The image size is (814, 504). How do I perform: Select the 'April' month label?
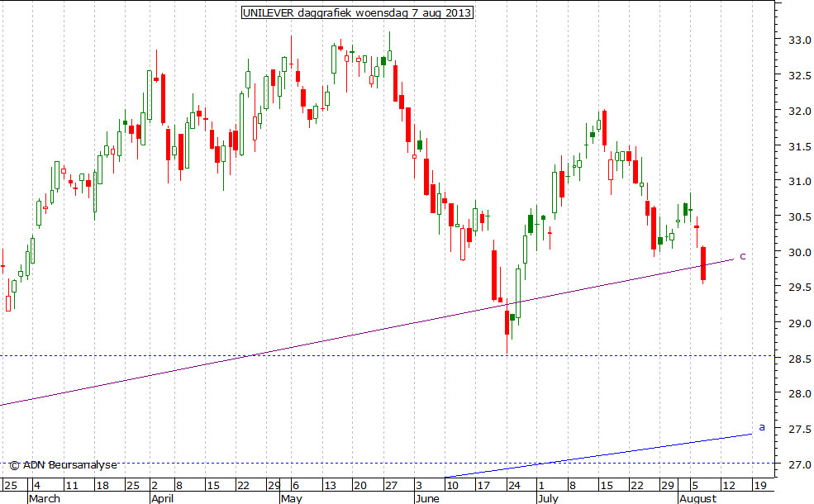click(162, 498)
